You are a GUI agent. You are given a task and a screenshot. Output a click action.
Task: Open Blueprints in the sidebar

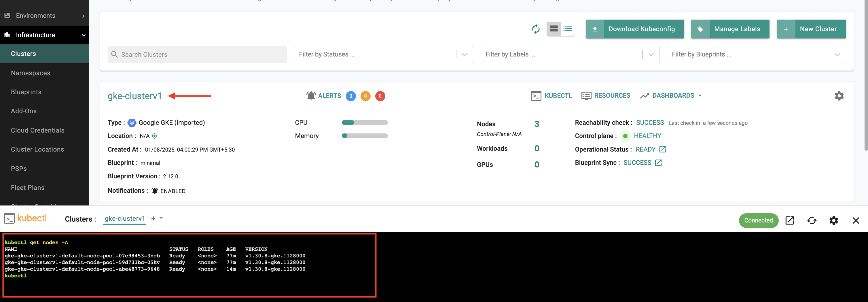click(26, 92)
